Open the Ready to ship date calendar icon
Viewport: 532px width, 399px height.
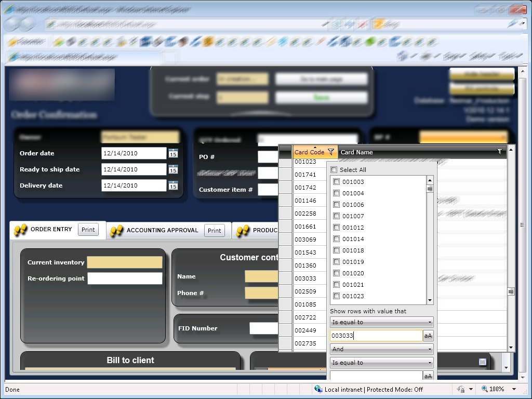point(173,169)
